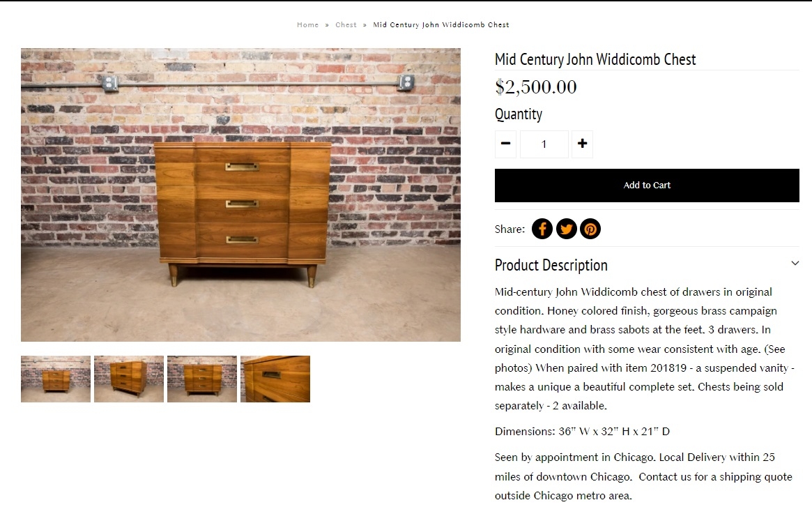Show angled side-view thumbnail

129,379
